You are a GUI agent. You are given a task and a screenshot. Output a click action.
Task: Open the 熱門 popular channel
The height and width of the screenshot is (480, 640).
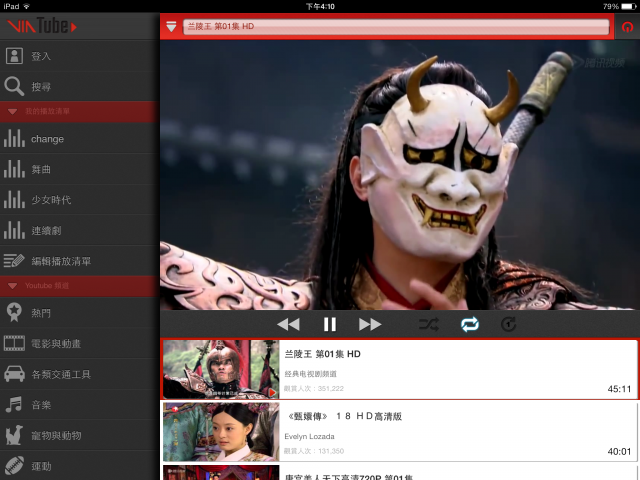80,313
